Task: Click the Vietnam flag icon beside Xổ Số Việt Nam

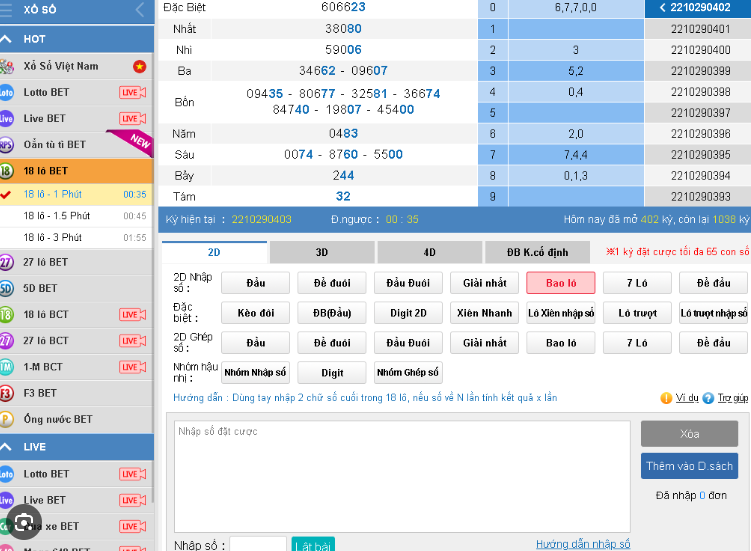Action: 139,66
